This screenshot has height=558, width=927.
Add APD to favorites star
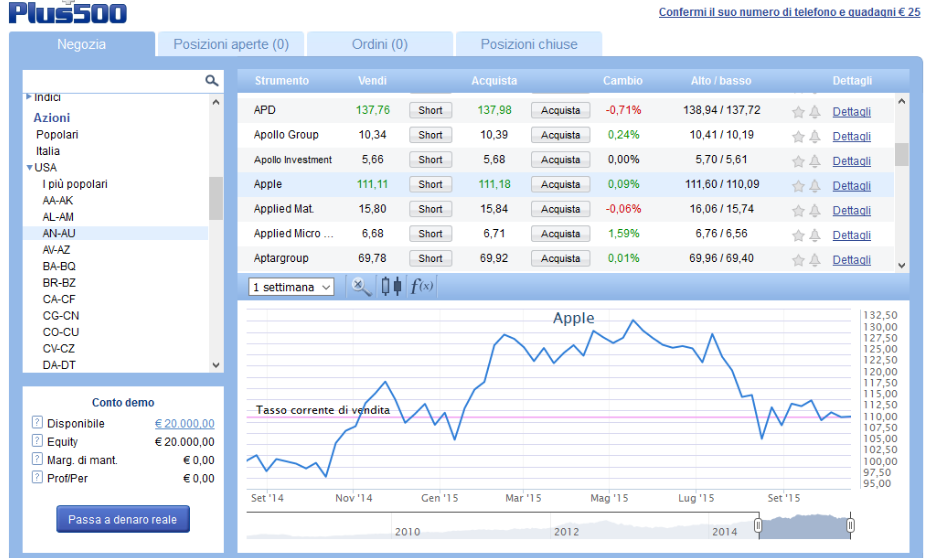798,112
